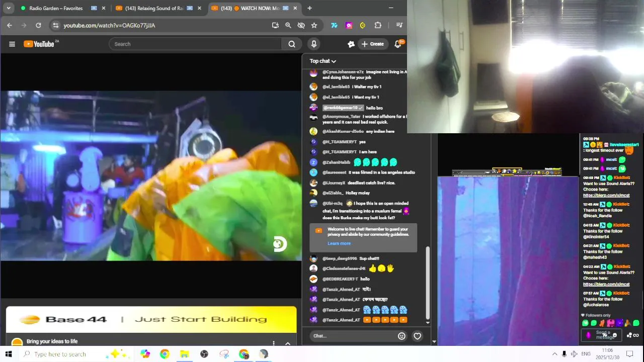Open YouTube notifications bell

(398, 44)
